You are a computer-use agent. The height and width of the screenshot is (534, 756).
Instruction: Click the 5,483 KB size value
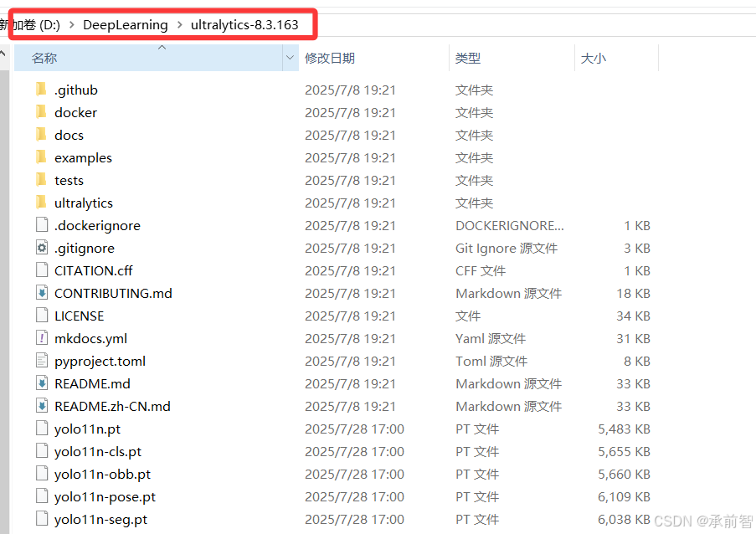625,429
